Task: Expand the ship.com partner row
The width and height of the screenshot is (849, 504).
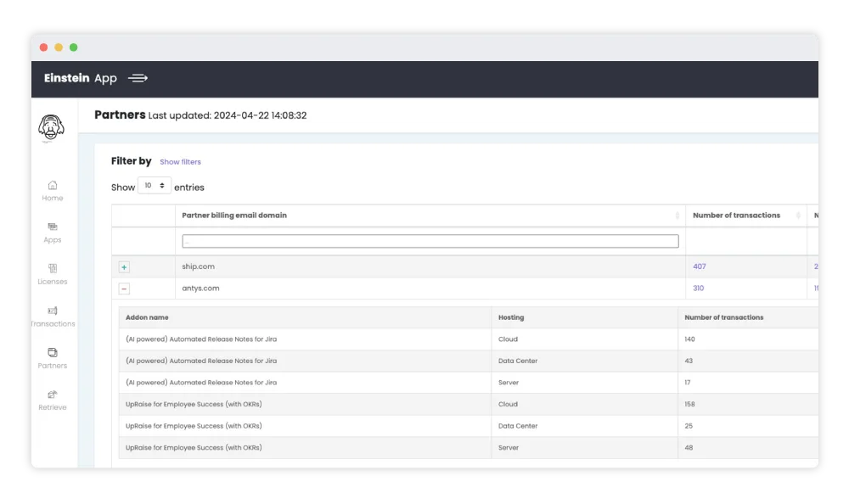Action: [125, 266]
